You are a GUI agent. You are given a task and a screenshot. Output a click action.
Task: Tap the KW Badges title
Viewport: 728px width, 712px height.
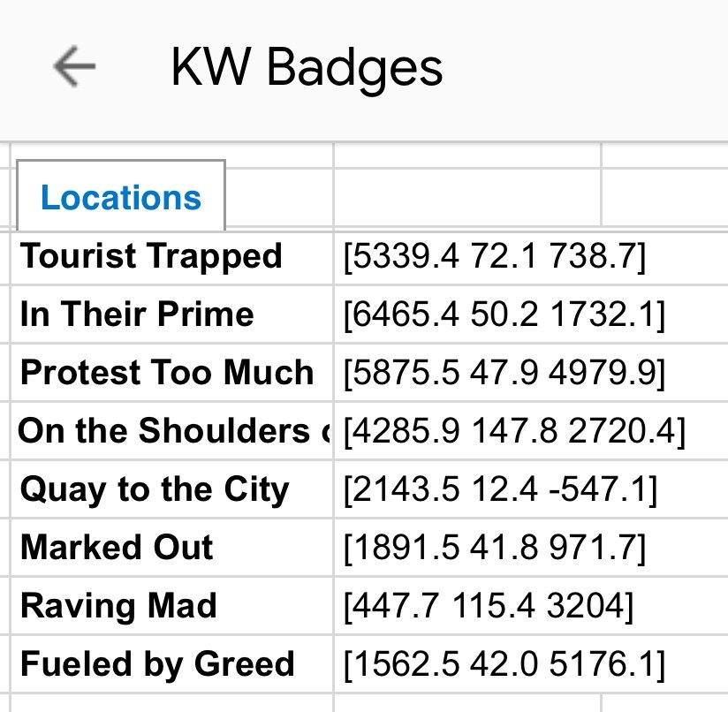coord(307,68)
